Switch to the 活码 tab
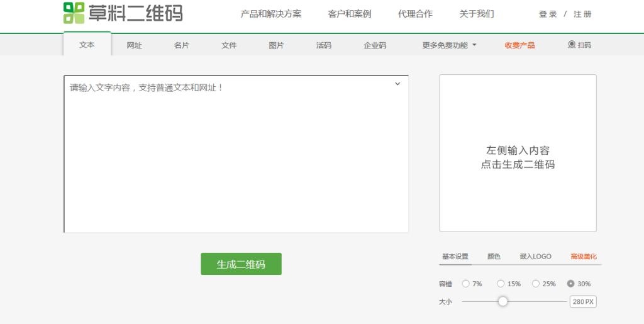 click(324, 45)
